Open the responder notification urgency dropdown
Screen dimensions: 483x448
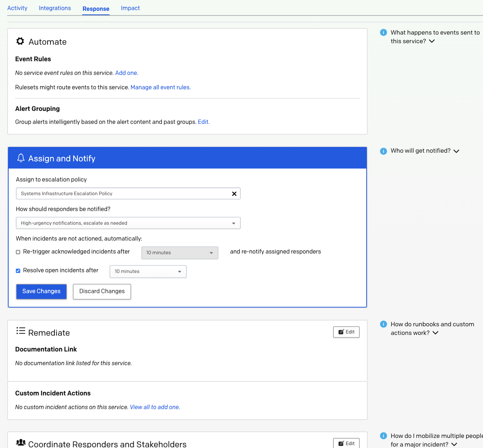coord(128,223)
